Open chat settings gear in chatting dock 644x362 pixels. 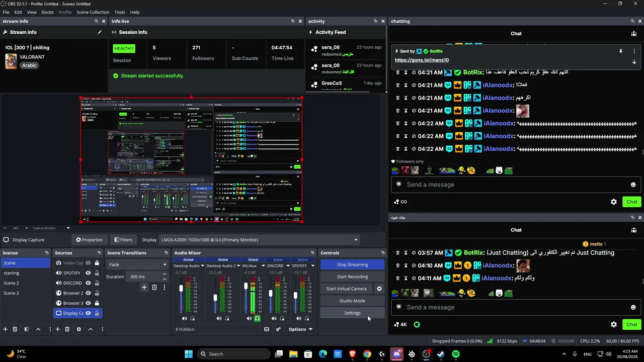tap(614, 202)
